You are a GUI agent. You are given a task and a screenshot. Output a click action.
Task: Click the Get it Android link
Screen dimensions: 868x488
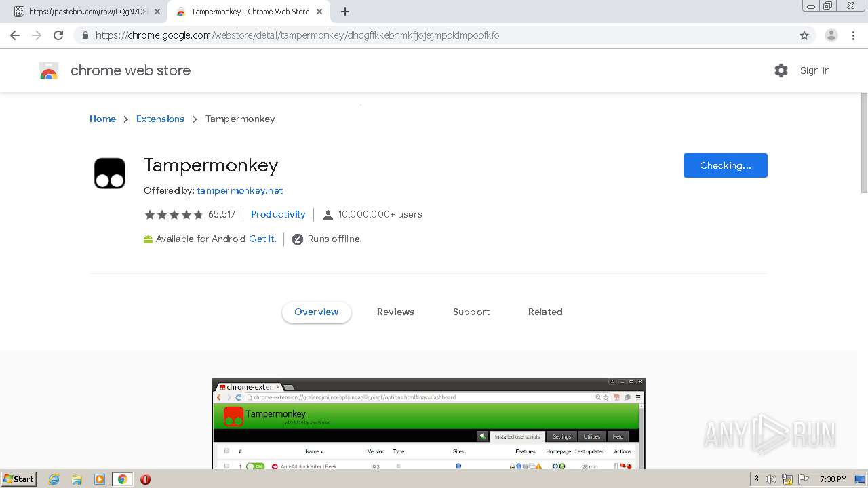coord(262,239)
